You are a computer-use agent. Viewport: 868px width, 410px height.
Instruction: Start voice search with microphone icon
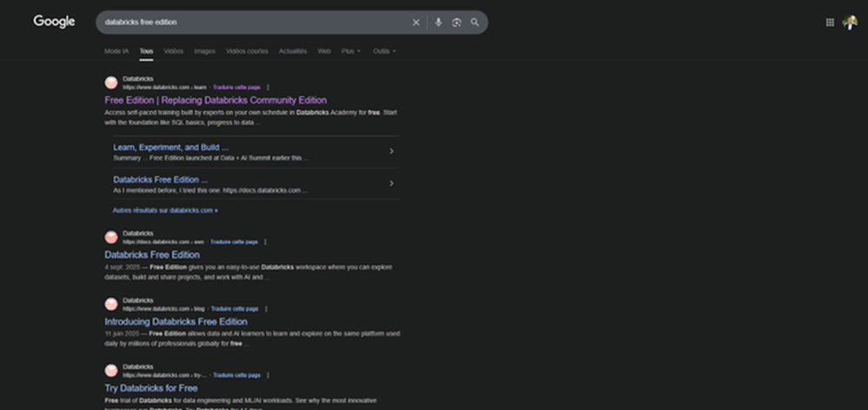tap(439, 23)
